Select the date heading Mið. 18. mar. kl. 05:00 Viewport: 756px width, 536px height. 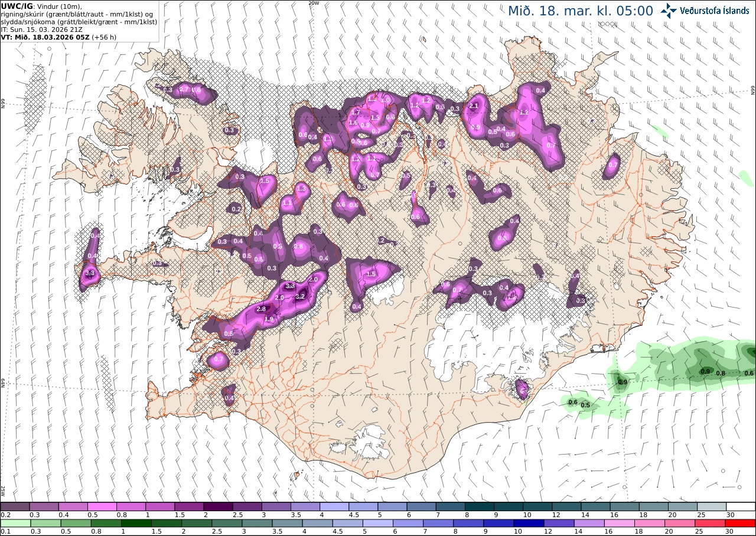[x=581, y=11]
